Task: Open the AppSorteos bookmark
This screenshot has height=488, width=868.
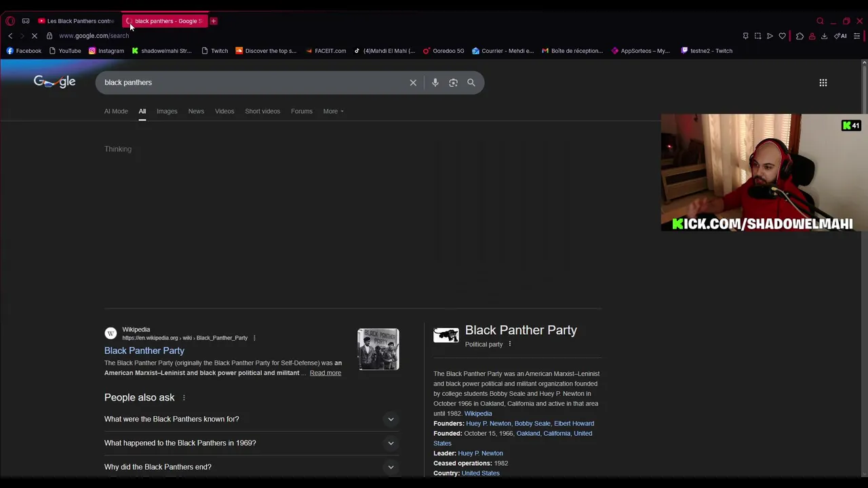Action: pos(641,51)
